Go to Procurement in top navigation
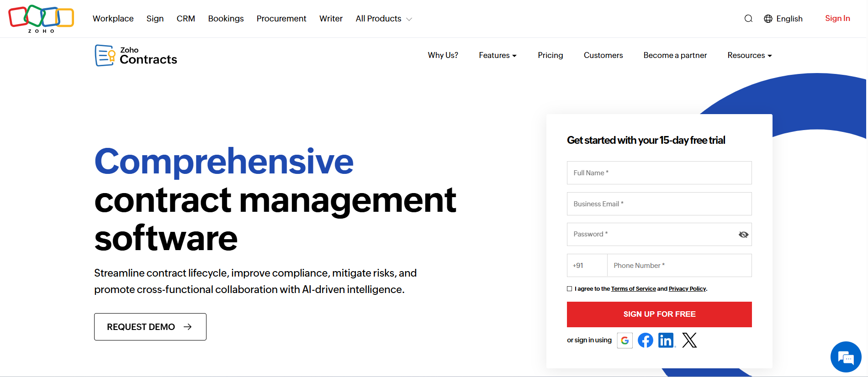868x377 pixels. 281,19
